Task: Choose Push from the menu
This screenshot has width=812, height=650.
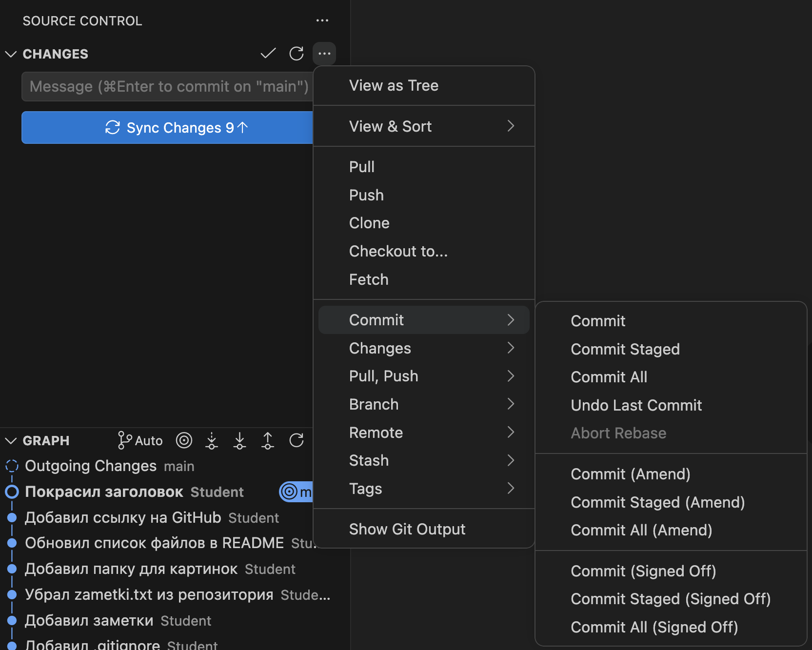Action: (424, 195)
